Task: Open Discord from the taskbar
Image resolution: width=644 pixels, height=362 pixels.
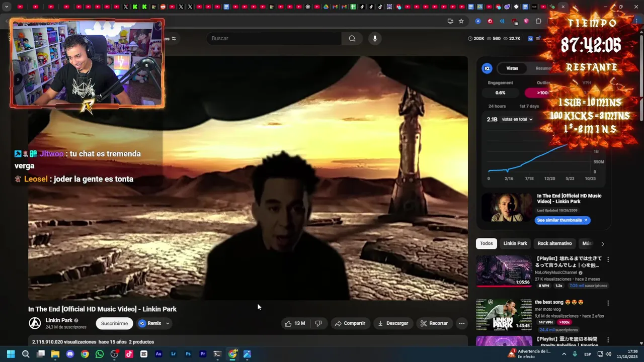Action: [x=70, y=354]
